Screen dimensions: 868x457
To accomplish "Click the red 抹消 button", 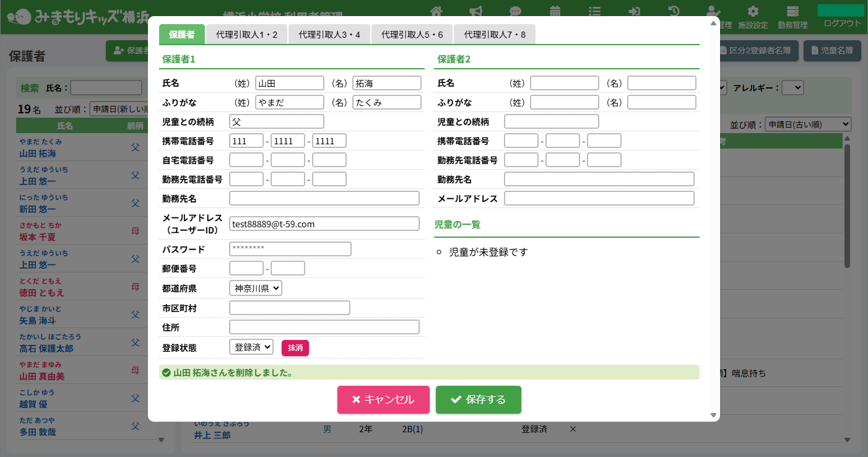I will pos(295,348).
